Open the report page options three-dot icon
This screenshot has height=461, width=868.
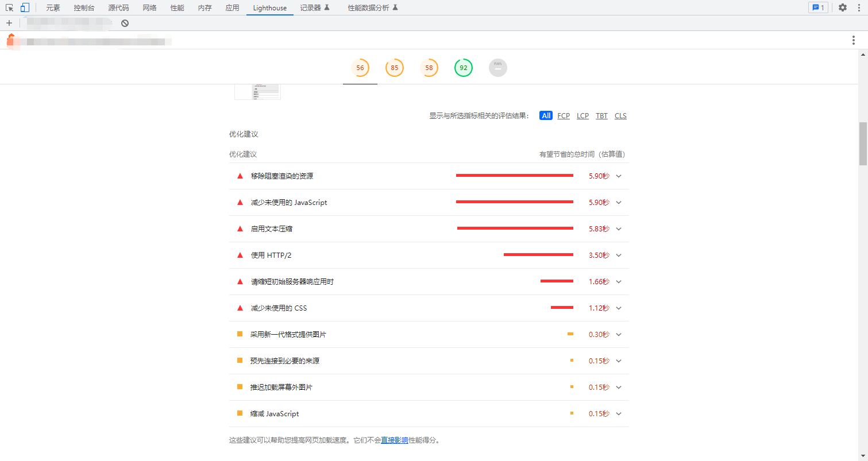tap(854, 40)
